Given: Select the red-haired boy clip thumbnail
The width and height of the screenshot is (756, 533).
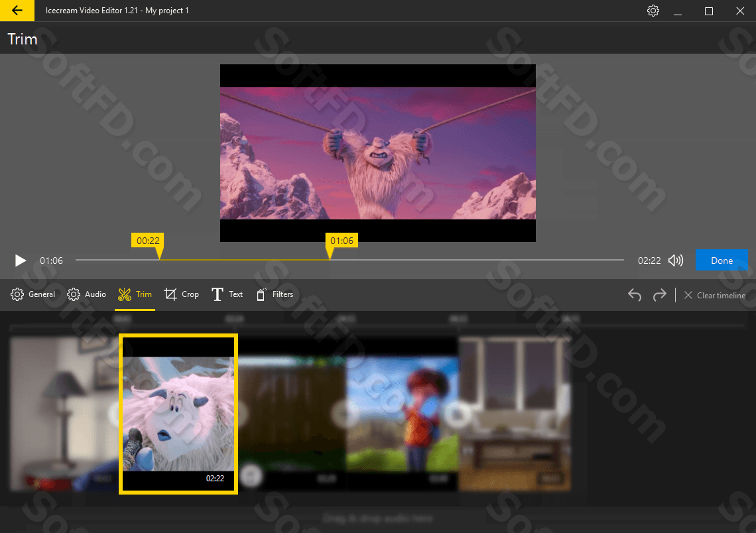Looking at the screenshot, I should 402,414.
